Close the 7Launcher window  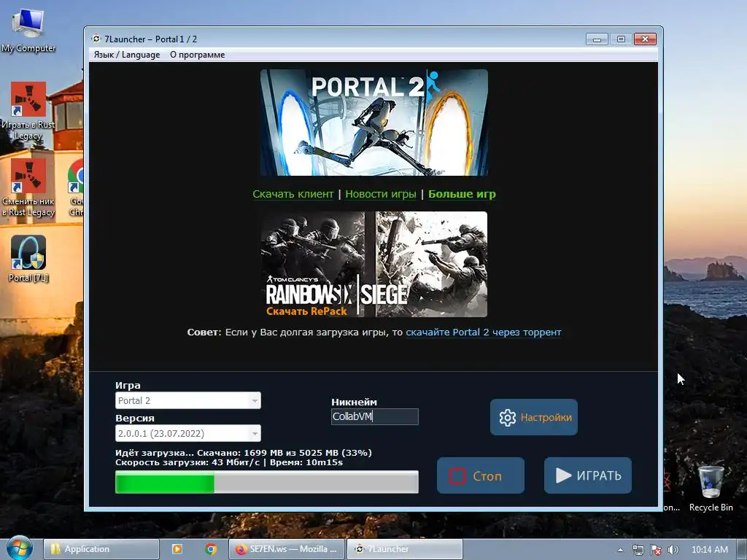pos(645,39)
